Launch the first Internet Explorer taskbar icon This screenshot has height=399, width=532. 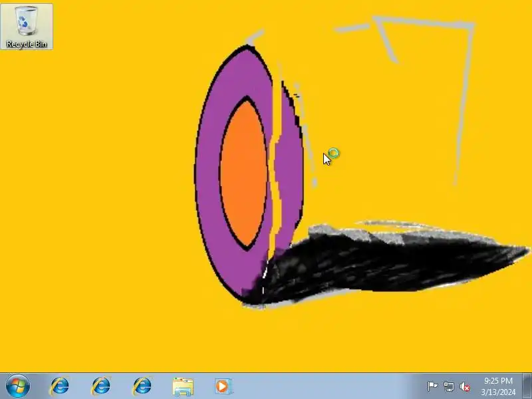tap(60, 386)
